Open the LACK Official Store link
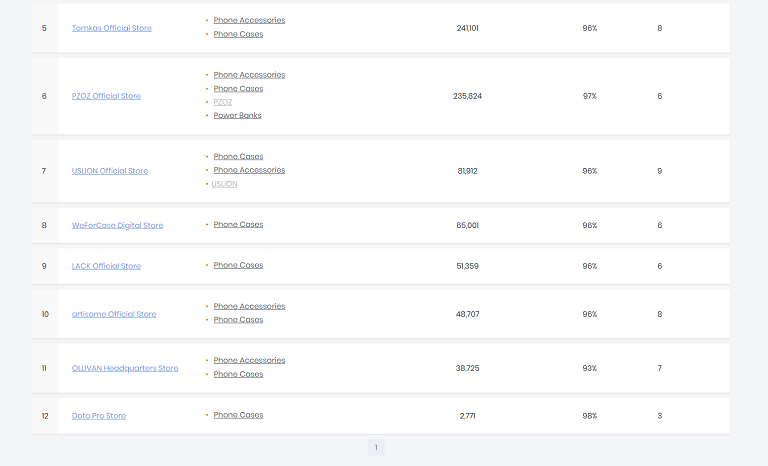 point(106,266)
